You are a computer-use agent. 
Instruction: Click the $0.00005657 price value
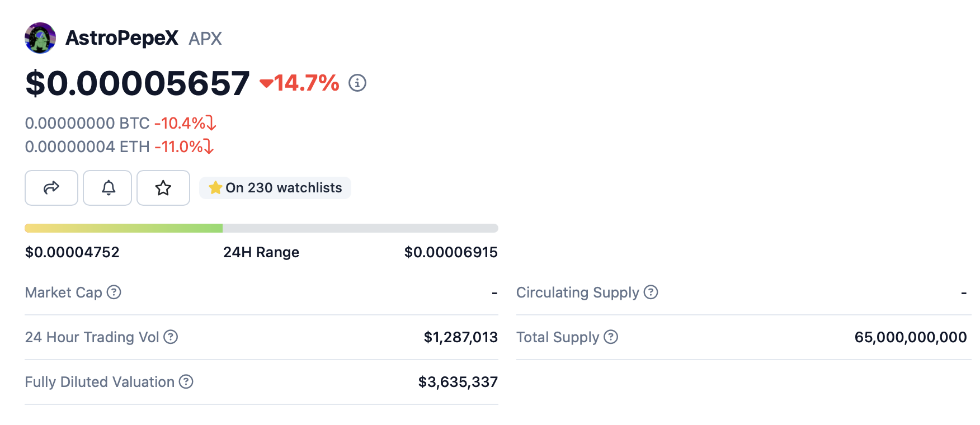[x=138, y=83]
